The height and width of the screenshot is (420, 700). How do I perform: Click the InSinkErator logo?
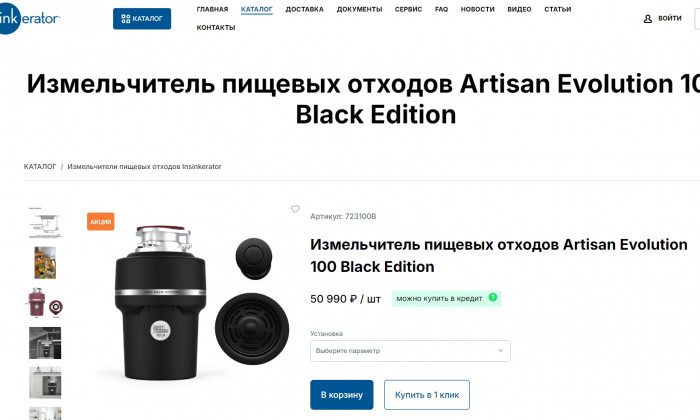[29, 18]
